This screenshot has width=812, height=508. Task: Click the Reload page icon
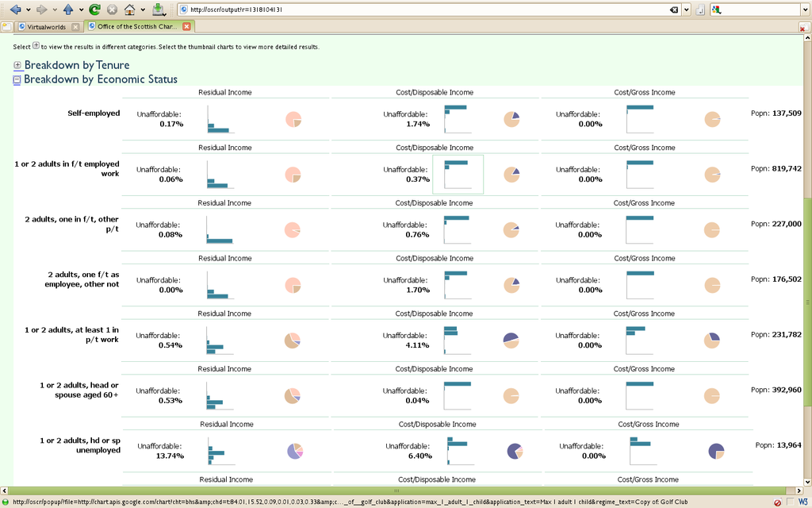click(x=94, y=10)
